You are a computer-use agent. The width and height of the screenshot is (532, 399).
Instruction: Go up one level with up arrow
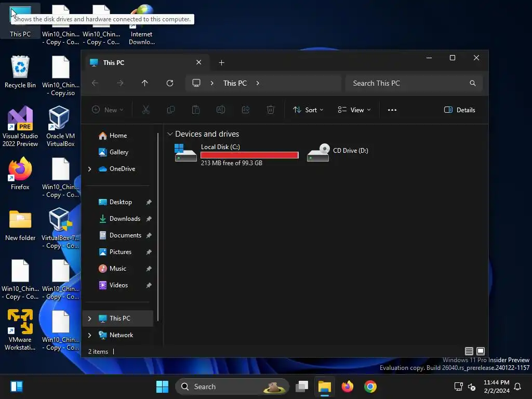coord(145,83)
